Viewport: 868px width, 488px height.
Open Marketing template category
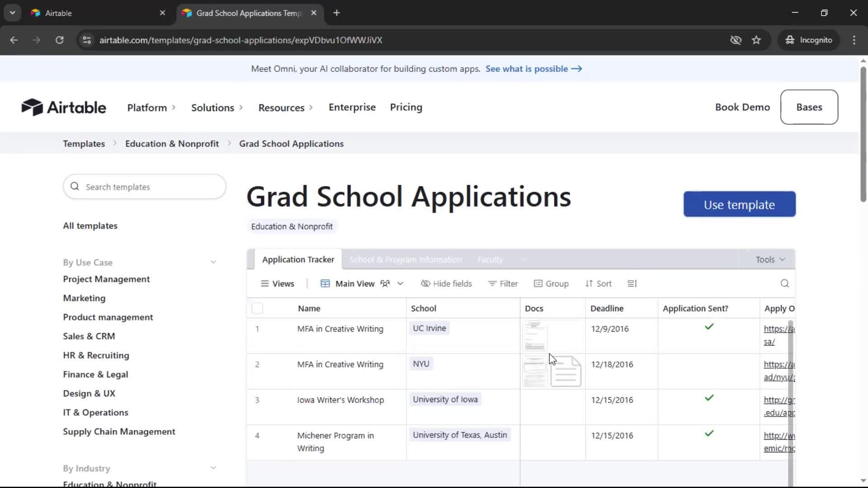[x=84, y=298]
